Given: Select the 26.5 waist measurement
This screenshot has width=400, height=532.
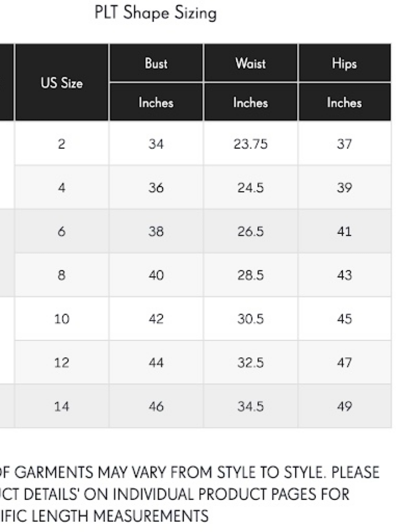Looking at the screenshot, I should tap(251, 231).
